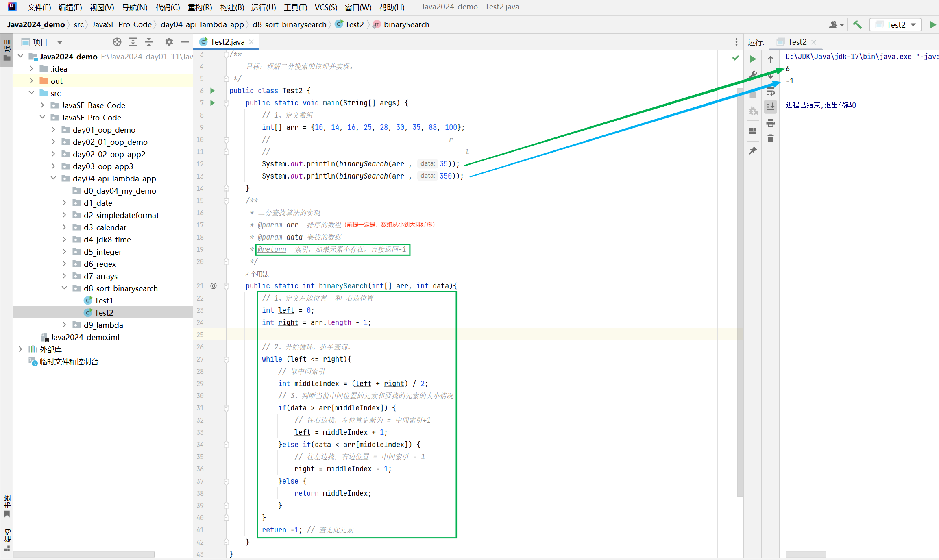
Task: Pin the run tab
Action: coord(753,151)
